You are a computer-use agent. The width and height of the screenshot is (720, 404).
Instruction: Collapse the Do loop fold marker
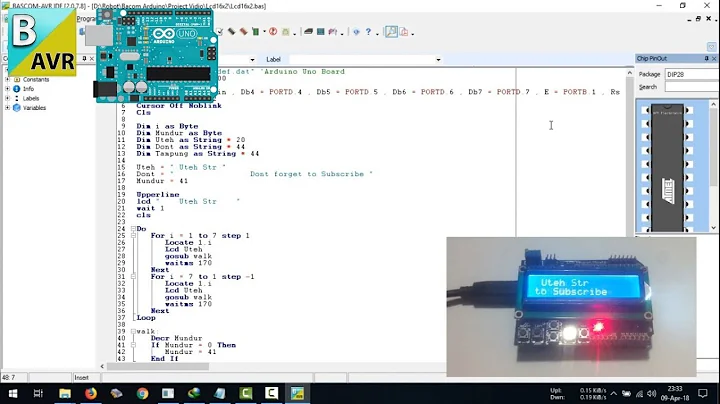click(133, 229)
